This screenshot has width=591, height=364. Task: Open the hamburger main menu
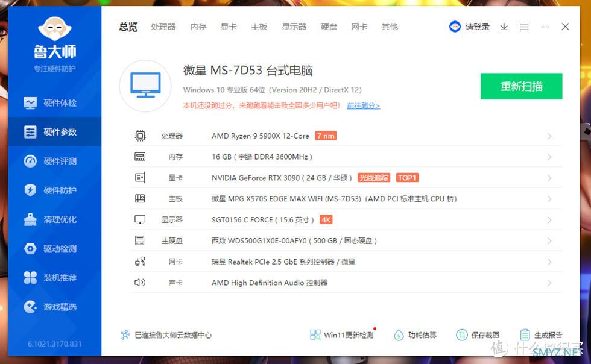(524, 27)
